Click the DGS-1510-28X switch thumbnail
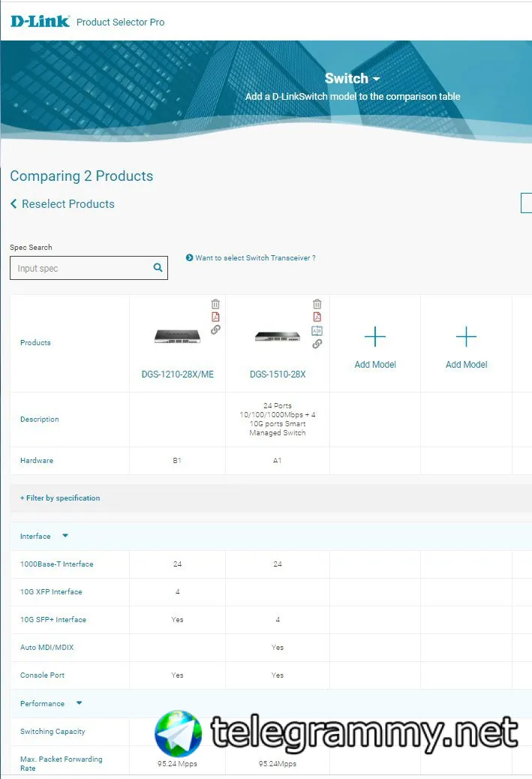Image resolution: width=532 pixels, height=779 pixels. [x=278, y=337]
